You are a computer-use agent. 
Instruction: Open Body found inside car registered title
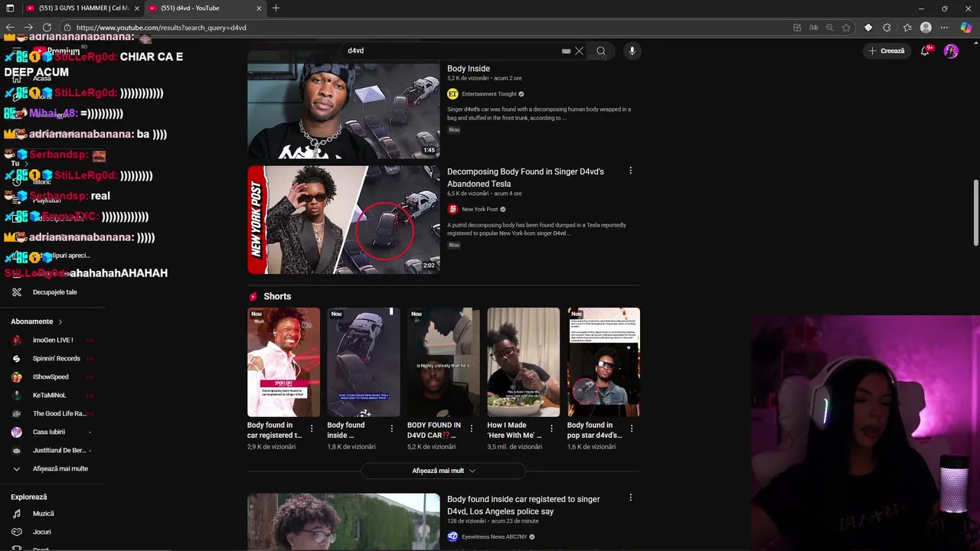tap(524, 505)
